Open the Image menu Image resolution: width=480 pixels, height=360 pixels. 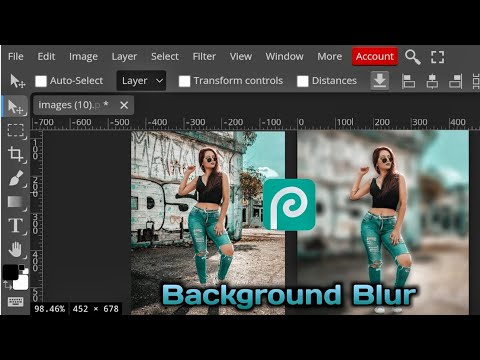click(x=83, y=57)
